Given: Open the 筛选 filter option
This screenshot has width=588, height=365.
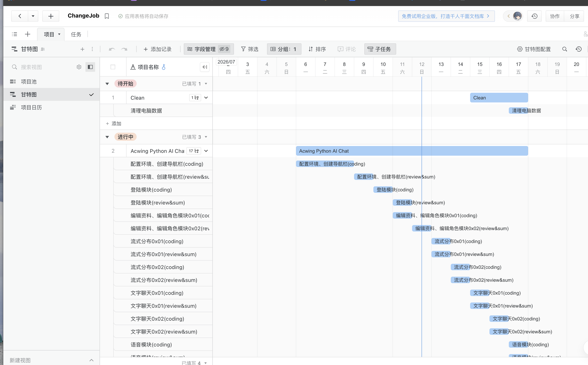Looking at the screenshot, I should click(x=250, y=49).
